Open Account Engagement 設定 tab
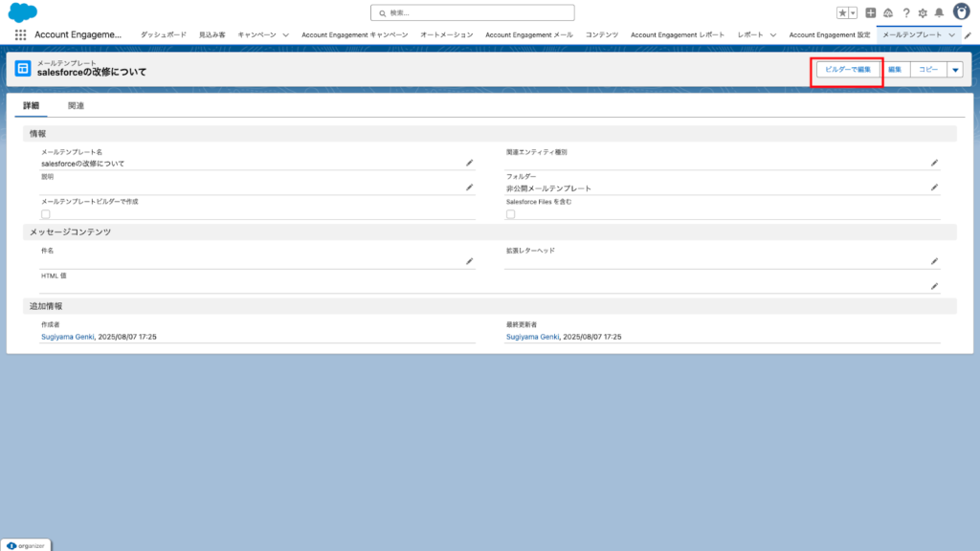This screenshot has width=980, height=551. (830, 35)
